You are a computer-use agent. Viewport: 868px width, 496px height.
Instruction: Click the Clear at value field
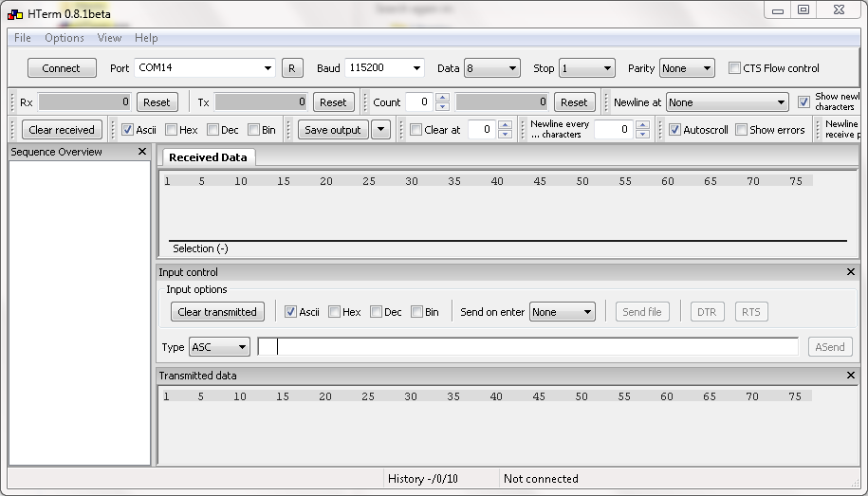click(x=482, y=130)
